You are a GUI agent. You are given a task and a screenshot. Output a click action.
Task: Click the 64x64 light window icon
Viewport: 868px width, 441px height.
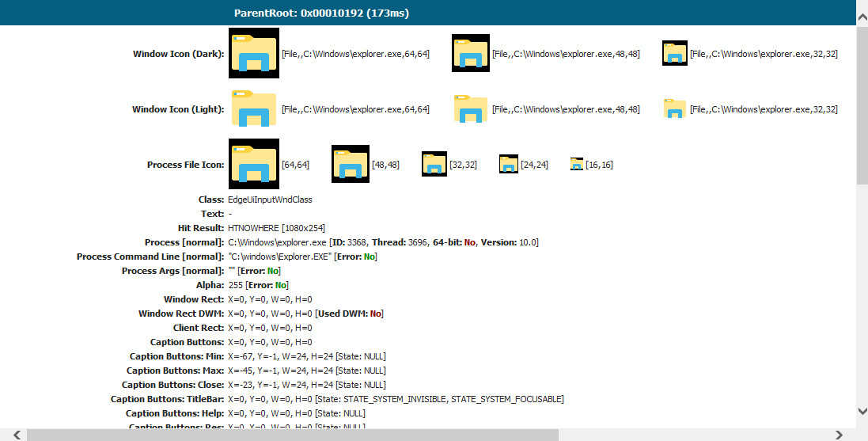[253, 108]
